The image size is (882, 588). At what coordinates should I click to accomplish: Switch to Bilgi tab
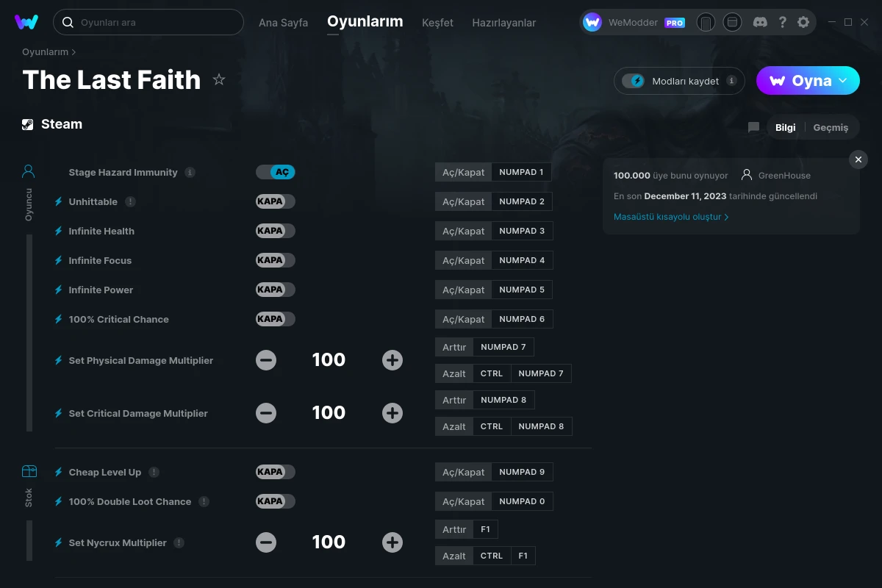(785, 127)
